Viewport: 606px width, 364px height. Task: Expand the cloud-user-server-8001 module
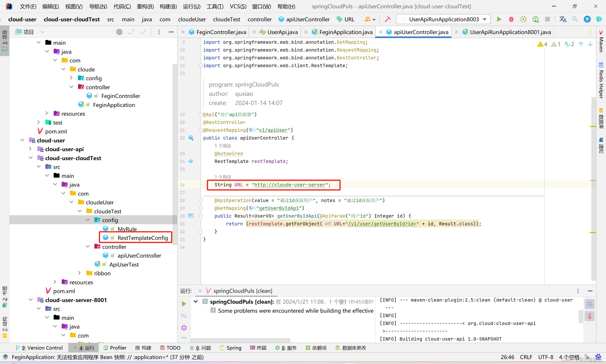(x=29, y=300)
